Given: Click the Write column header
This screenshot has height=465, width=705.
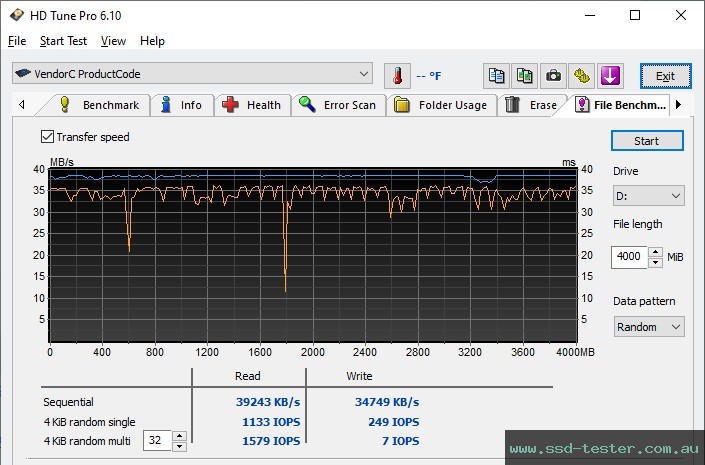Looking at the screenshot, I should pyautogui.click(x=359, y=376).
